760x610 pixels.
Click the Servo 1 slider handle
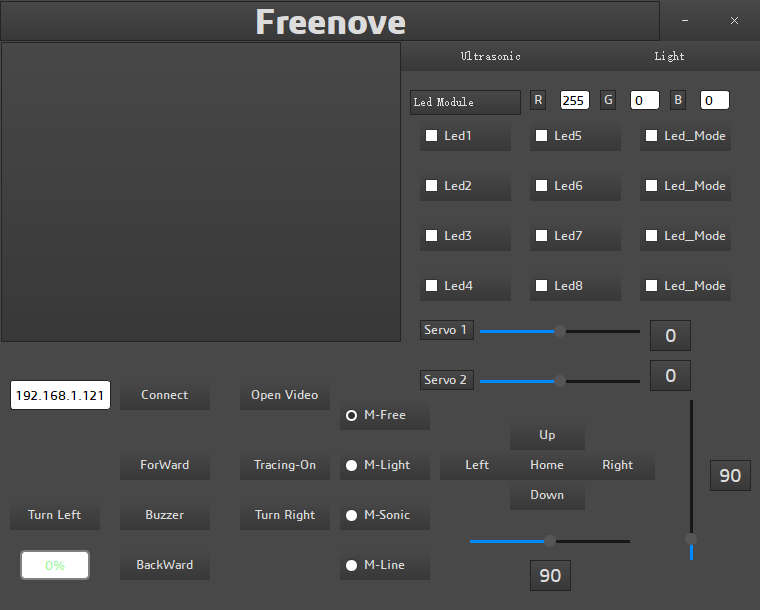pyautogui.click(x=560, y=331)
